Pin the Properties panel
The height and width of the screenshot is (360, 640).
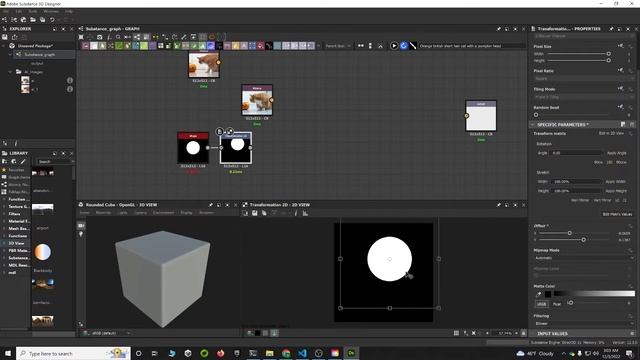(x=611, y=29)
